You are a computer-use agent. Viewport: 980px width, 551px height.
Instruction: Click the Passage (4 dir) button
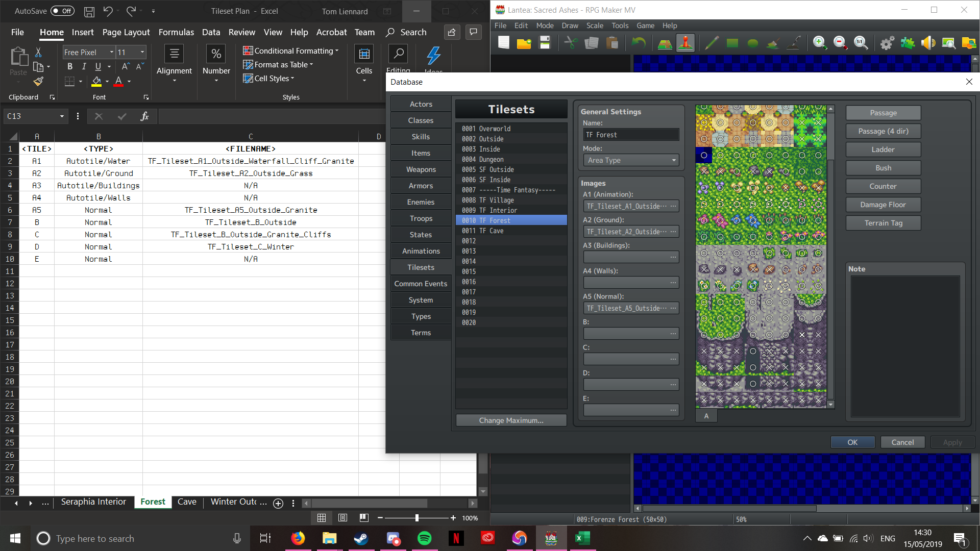(883, 131)
